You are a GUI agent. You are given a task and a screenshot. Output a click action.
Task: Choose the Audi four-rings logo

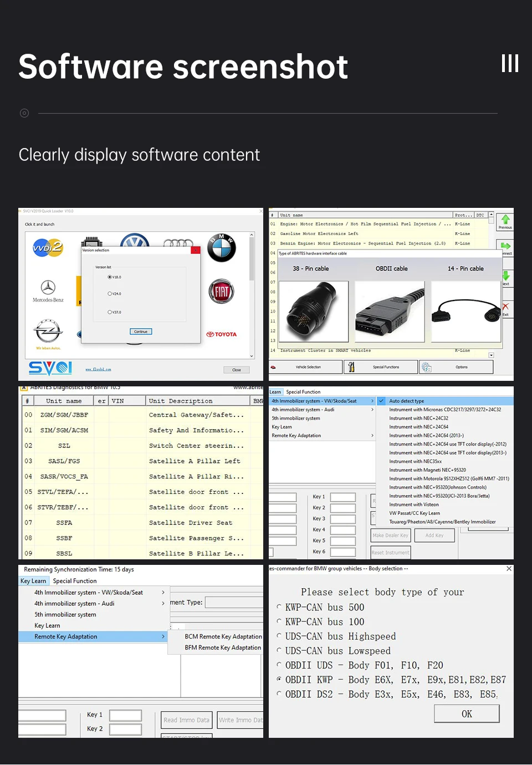pyautogui.click(x=178, y=243)
